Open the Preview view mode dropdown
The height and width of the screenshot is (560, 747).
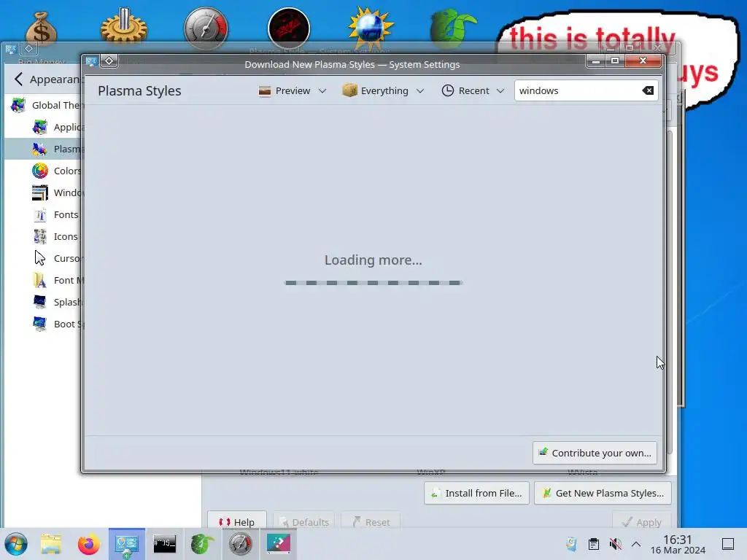pyautogui.click(x=292, y=90)
